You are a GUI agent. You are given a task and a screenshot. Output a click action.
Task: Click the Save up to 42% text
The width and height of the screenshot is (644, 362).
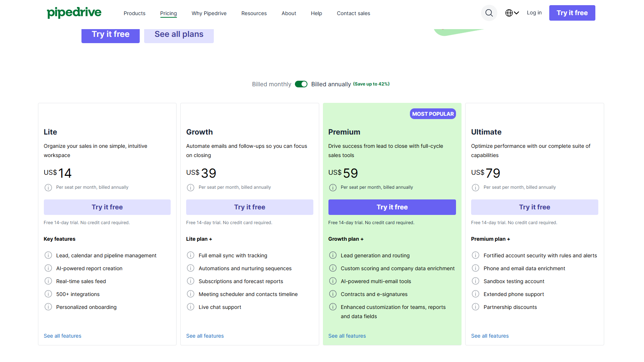coord(371,84)
